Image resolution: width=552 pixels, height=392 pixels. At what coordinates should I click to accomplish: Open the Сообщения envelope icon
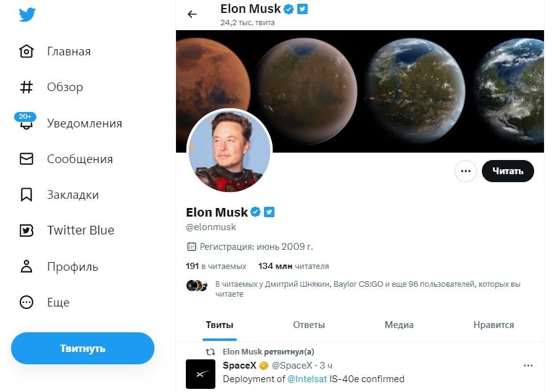pos(26,159)
